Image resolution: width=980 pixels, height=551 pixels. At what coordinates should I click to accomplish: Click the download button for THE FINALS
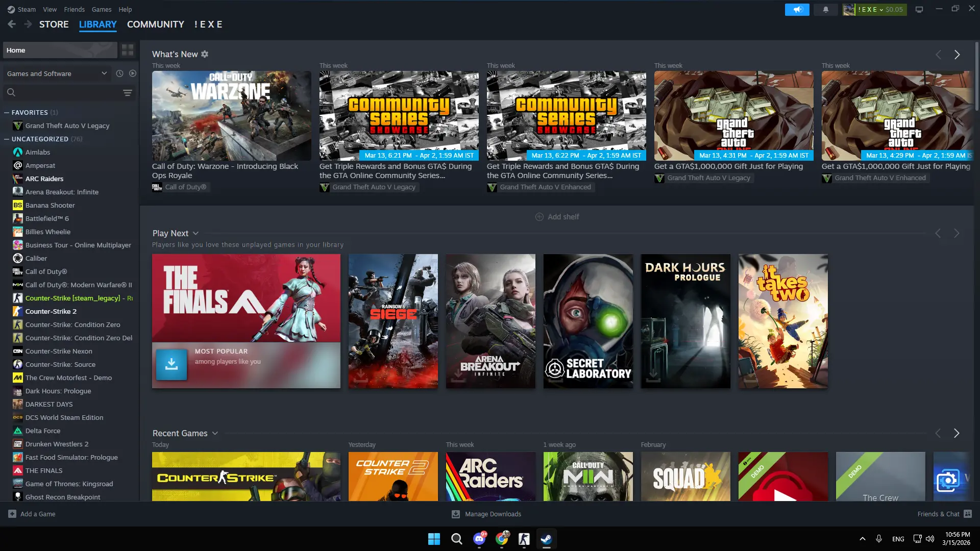coord(171,364)
